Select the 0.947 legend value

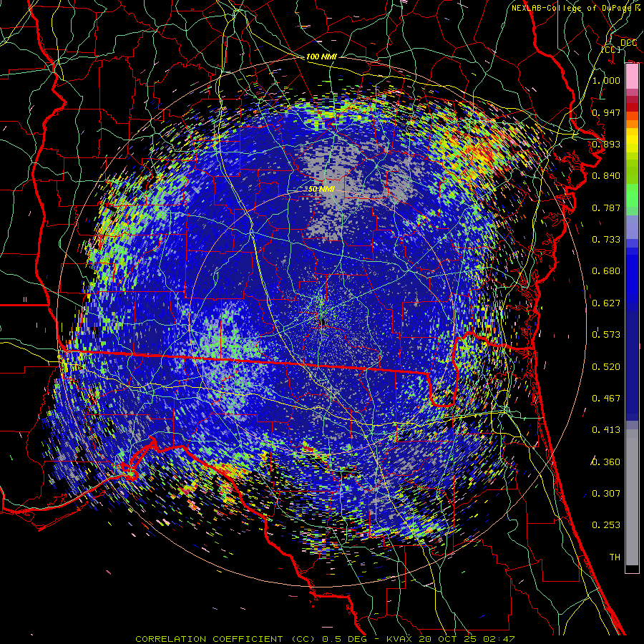(x=606, y=112)
